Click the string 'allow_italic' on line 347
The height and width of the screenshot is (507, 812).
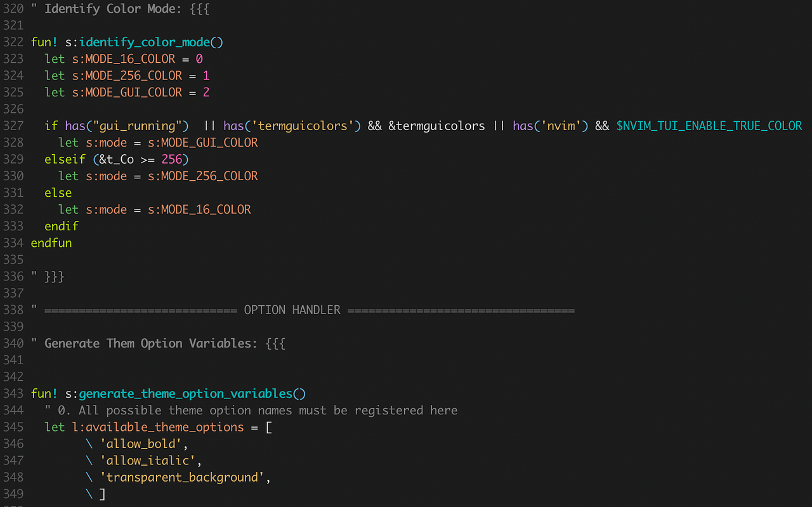[148, 460]
